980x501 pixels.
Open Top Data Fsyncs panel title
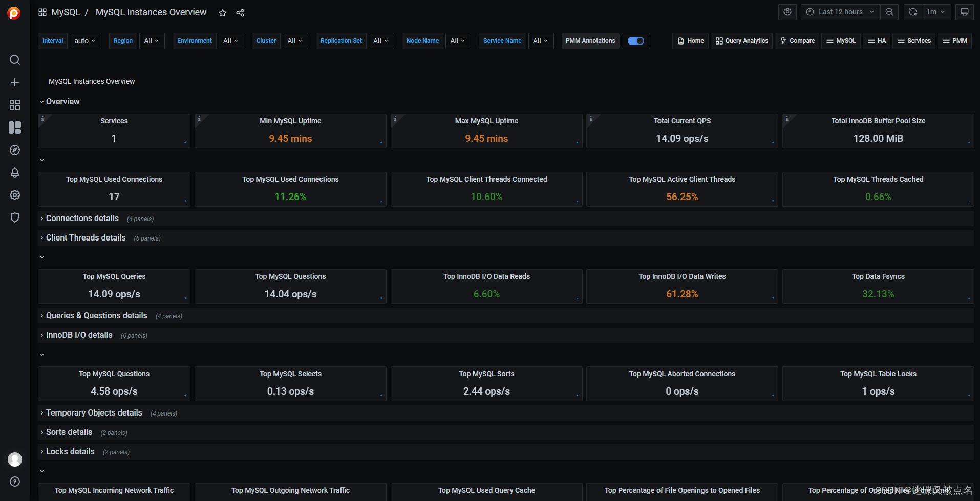click(878, 276)
